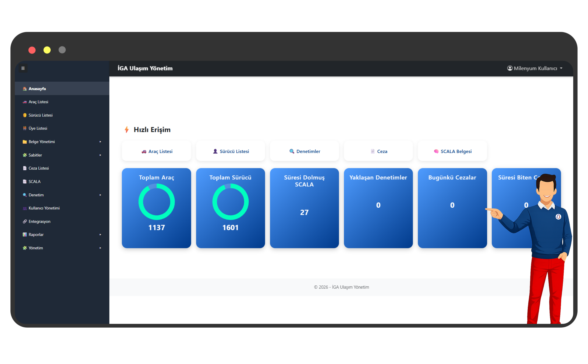The image size is (588, 364).
Task: Click the red window close dot
Action: [32, 50]
